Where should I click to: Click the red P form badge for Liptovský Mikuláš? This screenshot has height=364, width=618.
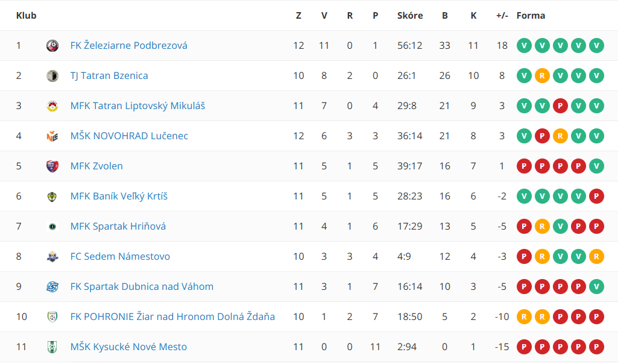click(561, 106)
